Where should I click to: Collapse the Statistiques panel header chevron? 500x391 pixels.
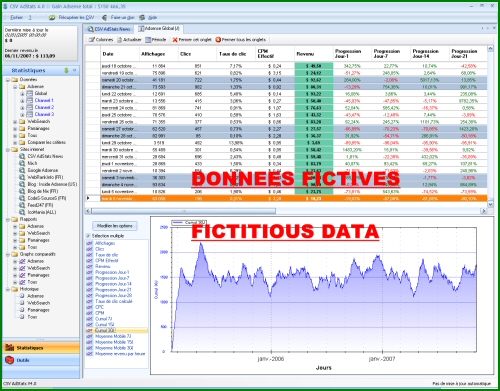pyautogui.click(x=74, y=70)
